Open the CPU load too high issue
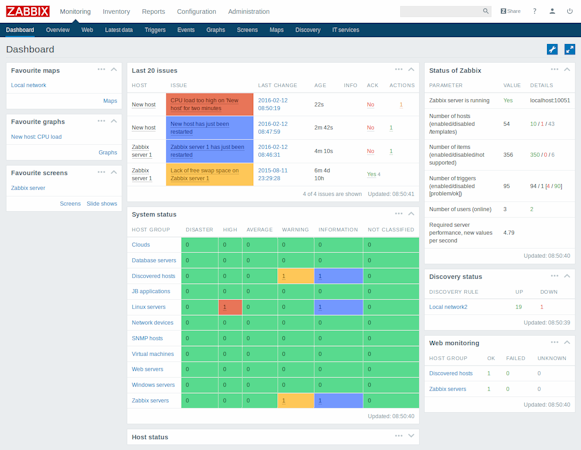This screenshot has height=450, width=581. [x=205, y=105]
